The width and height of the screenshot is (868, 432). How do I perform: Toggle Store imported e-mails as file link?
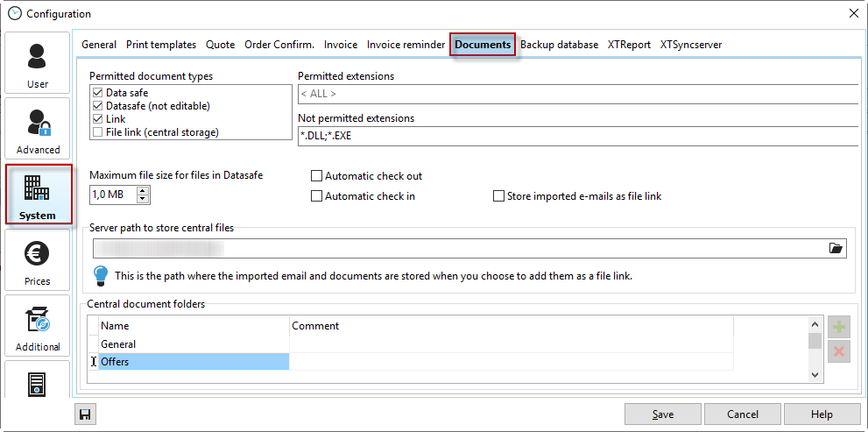point(499,196)
